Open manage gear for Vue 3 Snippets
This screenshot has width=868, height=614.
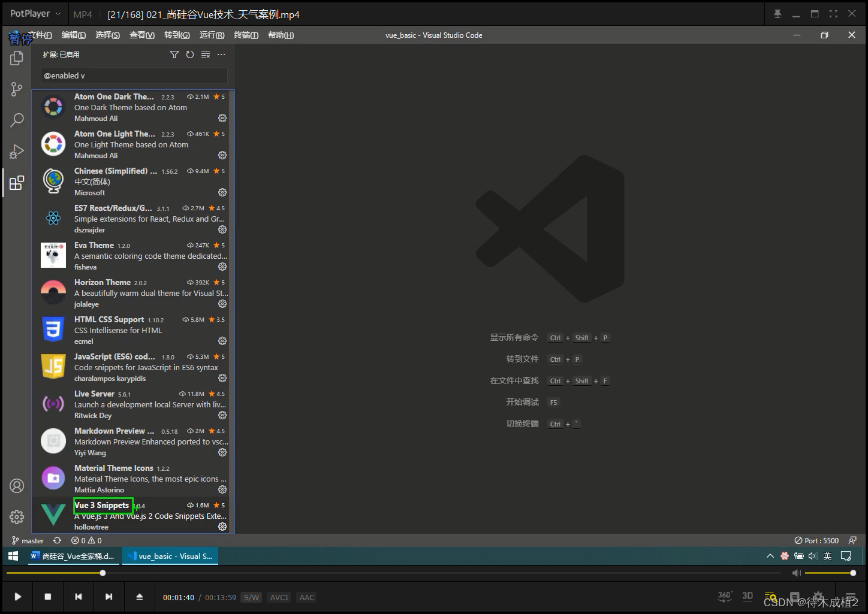pos(222,527)
